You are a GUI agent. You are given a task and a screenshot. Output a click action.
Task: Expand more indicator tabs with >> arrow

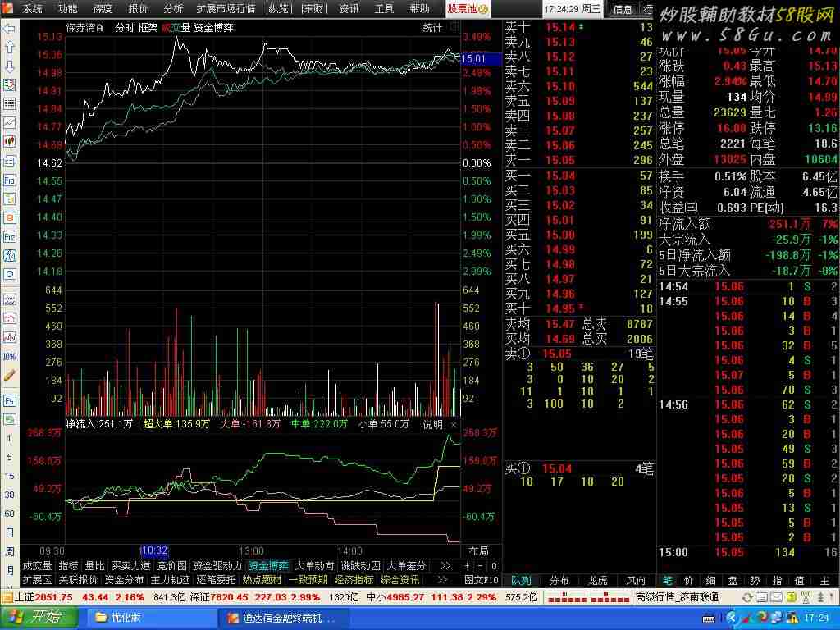click(x=445, y=566)
